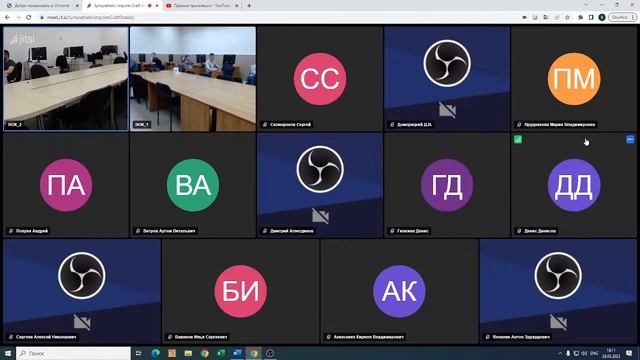The height and width of the screenshot is (360, 640).
Task: Click the ГД purple participant avatar
Action: click(447, 185)
